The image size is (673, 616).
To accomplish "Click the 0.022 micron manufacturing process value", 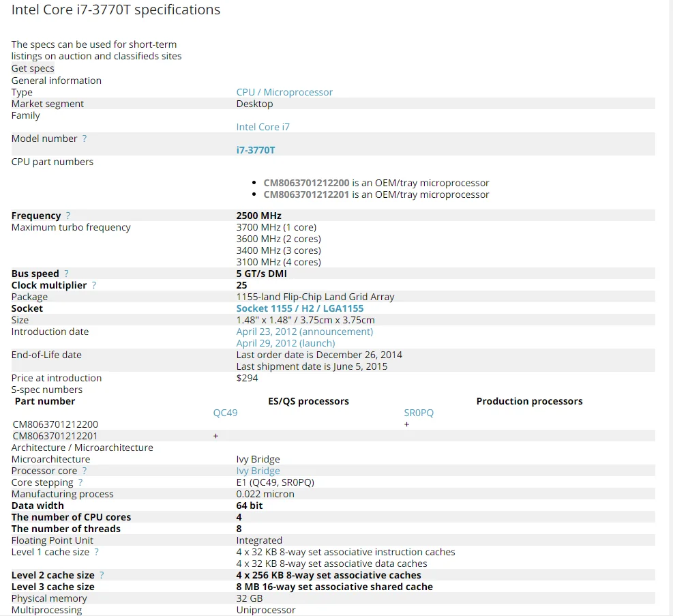I will [265, 494].
